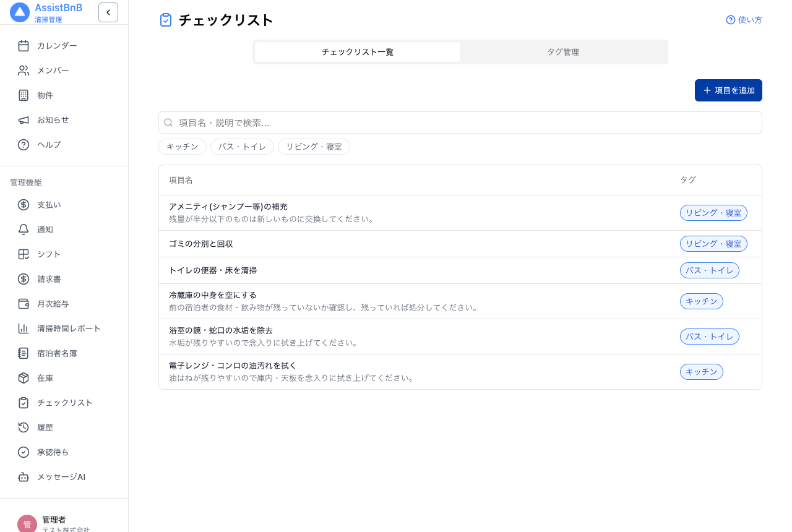This screenshot has width=792, height=532.
Task: Select row 電子レンジ・コンロの油汚れを拭く
Action: pos(460,372)
